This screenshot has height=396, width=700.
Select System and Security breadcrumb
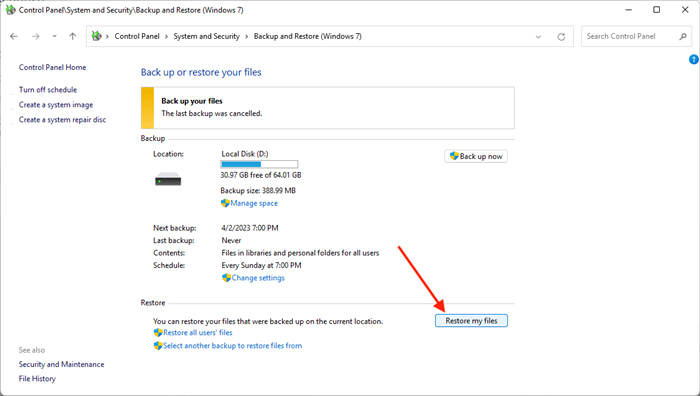(206, 36)
